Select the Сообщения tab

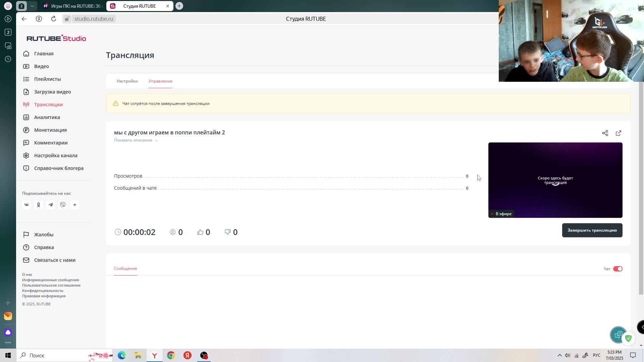pyautogui.click(x=125, y=268)
